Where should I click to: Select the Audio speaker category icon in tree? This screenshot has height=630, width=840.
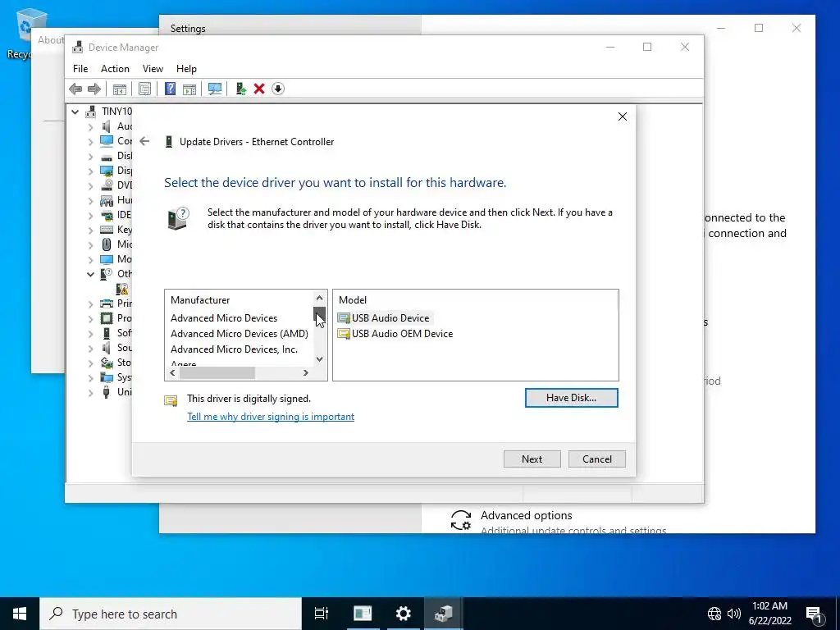(x=107, y=126)
